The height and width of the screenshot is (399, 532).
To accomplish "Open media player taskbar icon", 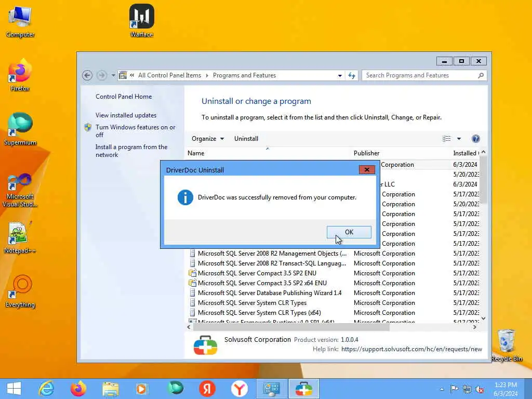I will tap(142, 389).
